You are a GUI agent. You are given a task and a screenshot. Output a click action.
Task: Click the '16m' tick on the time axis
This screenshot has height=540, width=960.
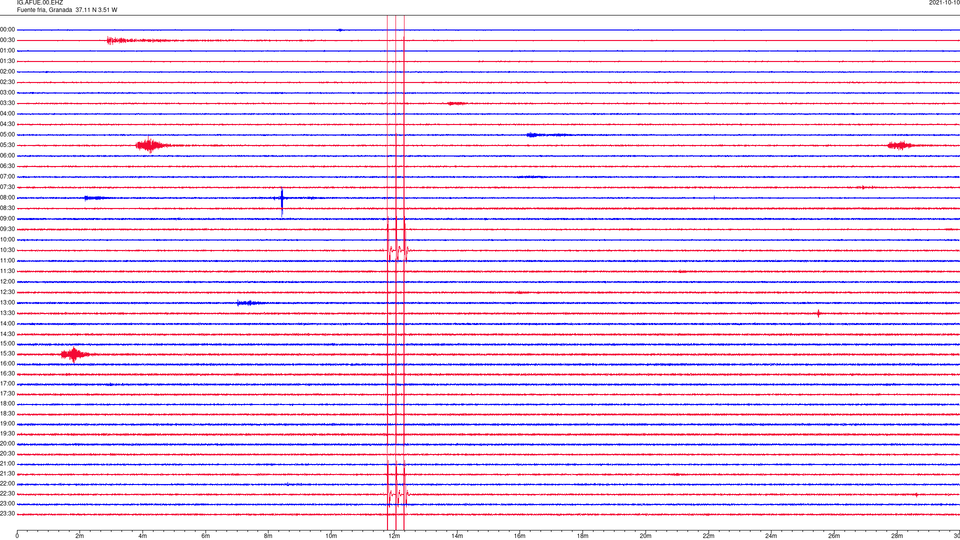click(x=520, y=536)
